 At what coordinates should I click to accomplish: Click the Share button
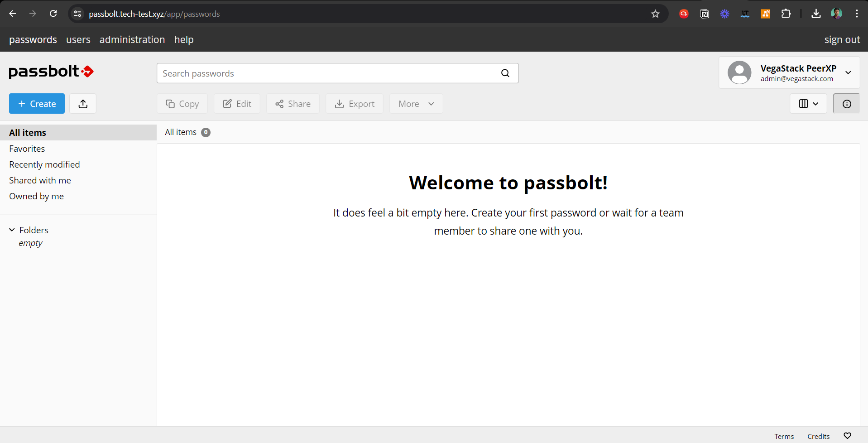[x=293, y=104]
